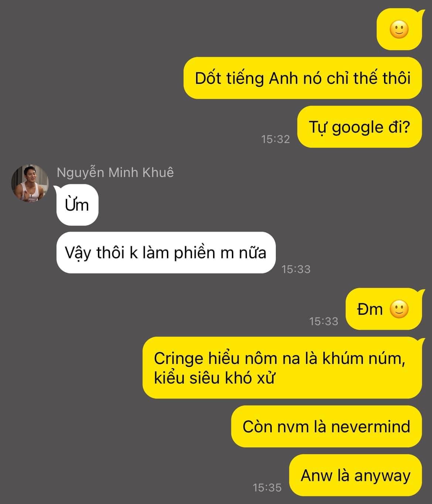Viewport: 432px width, 504px height.
Task: Tap the smiley emoji next to 'Đm'
Action: pos(399,309)
